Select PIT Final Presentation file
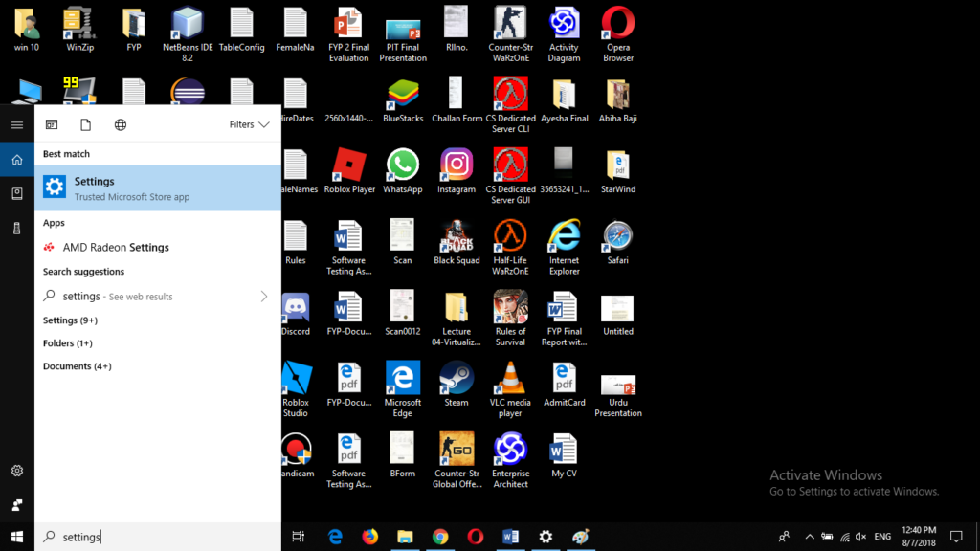The image size is (980, 551). click(403, 40)
